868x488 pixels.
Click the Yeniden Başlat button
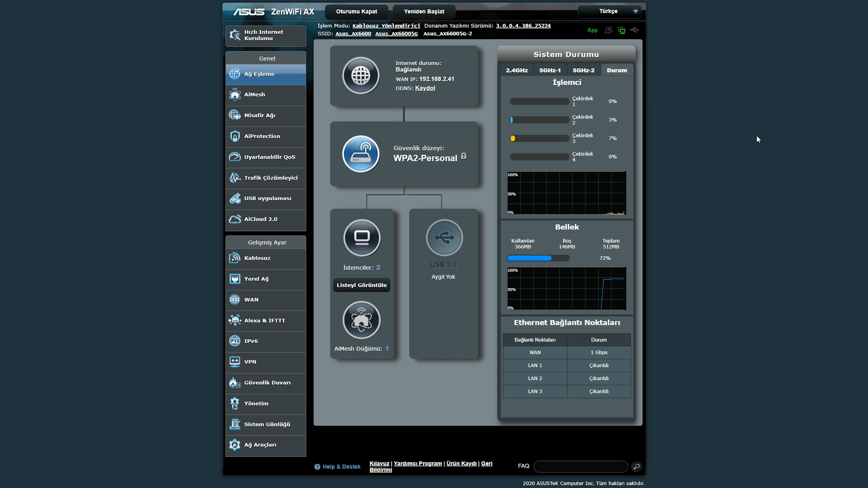click(x=424, y=12)
